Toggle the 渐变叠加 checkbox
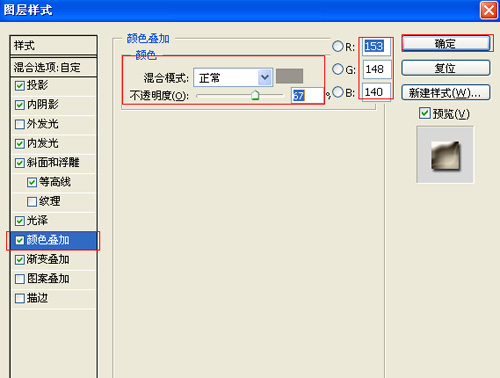This screenshot has height=378, width=500. pyautogui.click(x=20, y=259)
